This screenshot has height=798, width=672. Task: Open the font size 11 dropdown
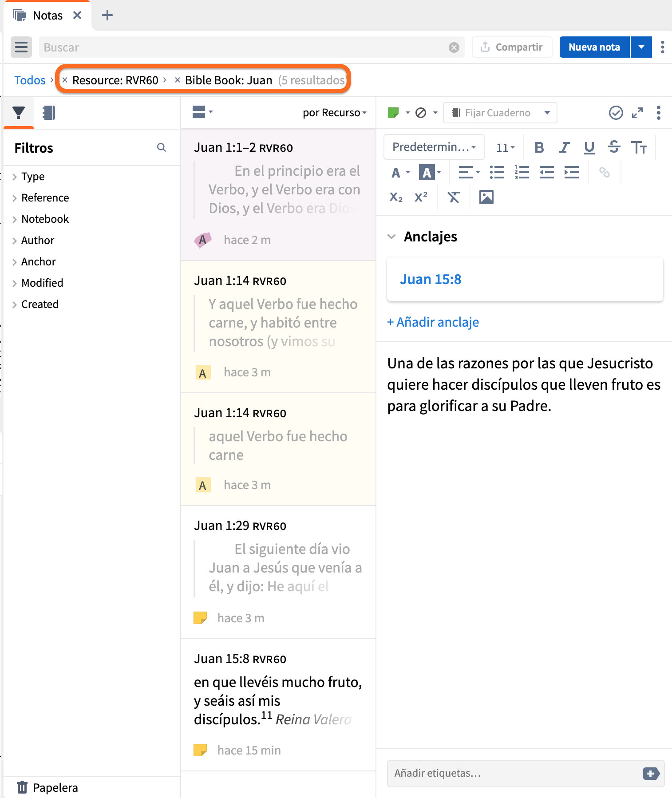click(x=505, y=147)
